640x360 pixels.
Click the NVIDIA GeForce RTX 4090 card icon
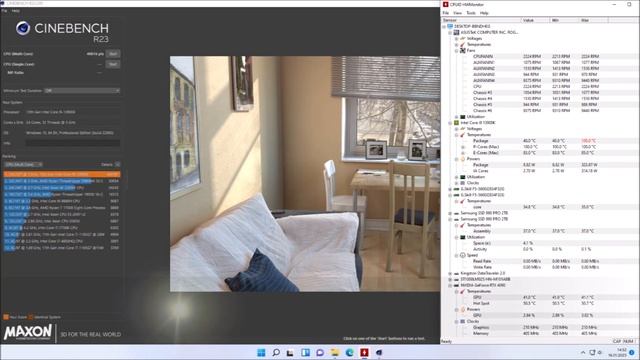[456, 285]
